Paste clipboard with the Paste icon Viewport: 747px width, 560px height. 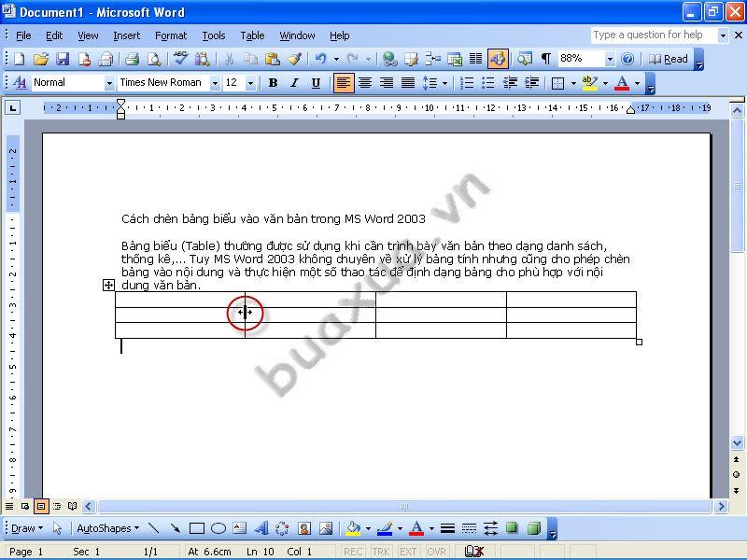click(x=272, y=59)
